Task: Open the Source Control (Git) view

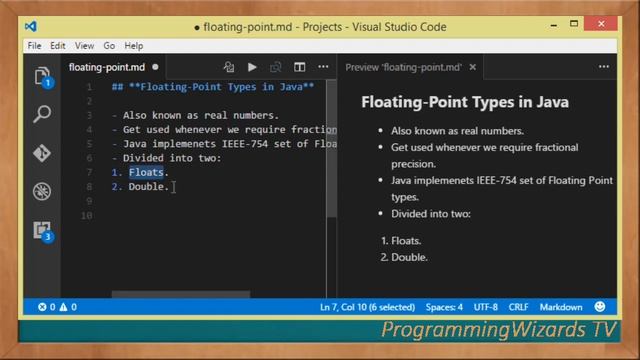Action: [x=42, y=153]
